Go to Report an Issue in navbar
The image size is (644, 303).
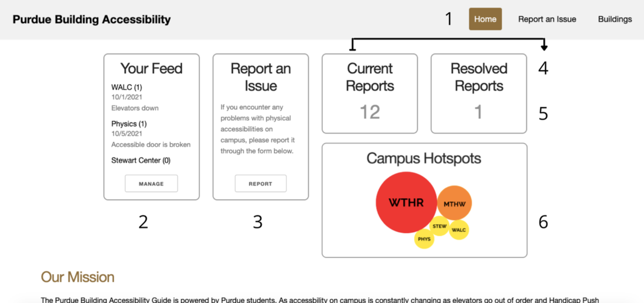(547, 19)
